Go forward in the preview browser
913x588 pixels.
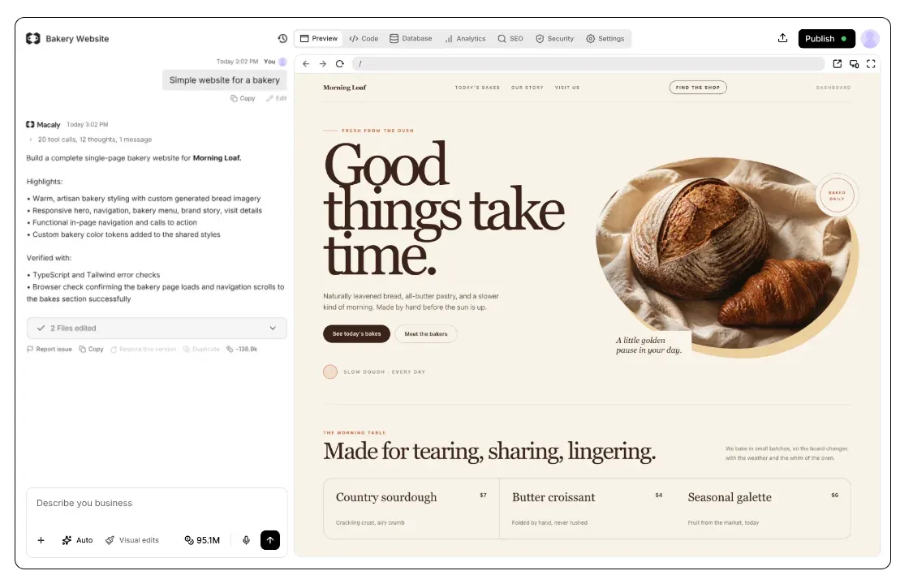322,64
